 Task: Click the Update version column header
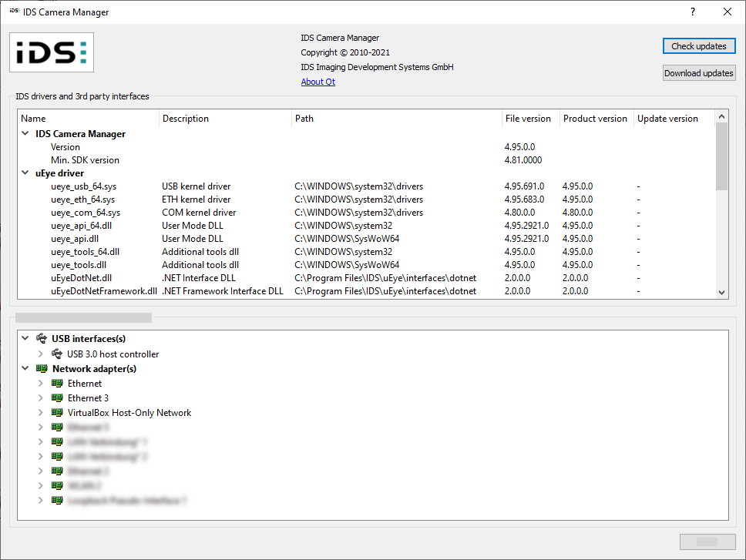tap(674, 119)
